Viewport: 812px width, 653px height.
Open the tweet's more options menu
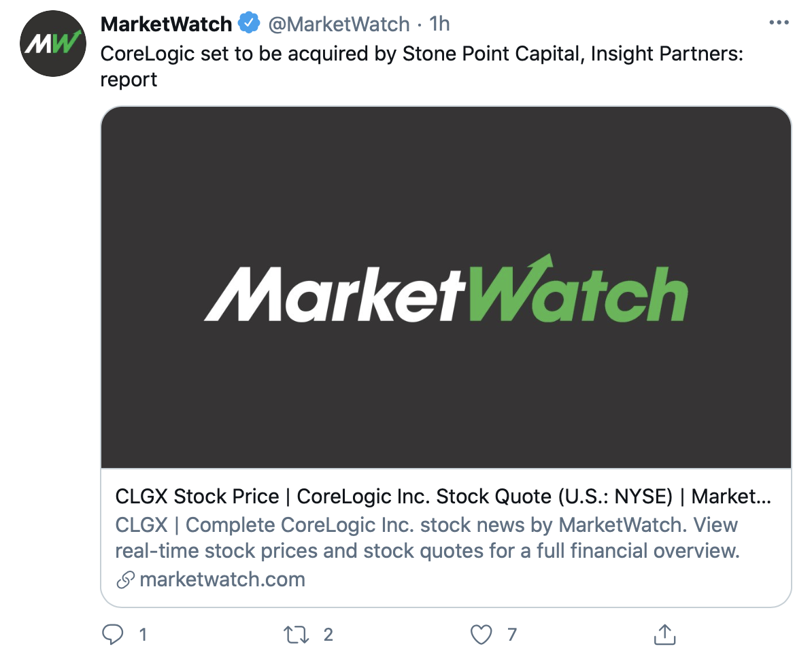(779, 24)
